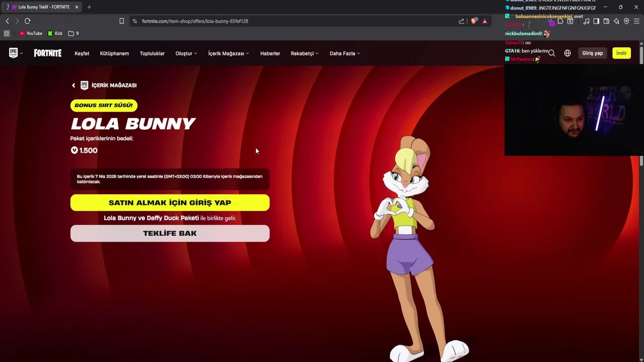Go back via İçerik Mağazası breadcrumb link
The width and height of the screenshot is (644, 362).
pos(114,85)
